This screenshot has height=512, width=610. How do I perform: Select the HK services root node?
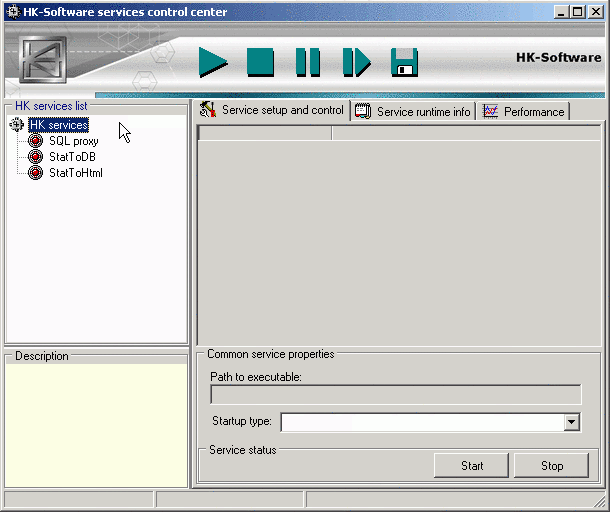pyautogui.click(x=59, y=125)
